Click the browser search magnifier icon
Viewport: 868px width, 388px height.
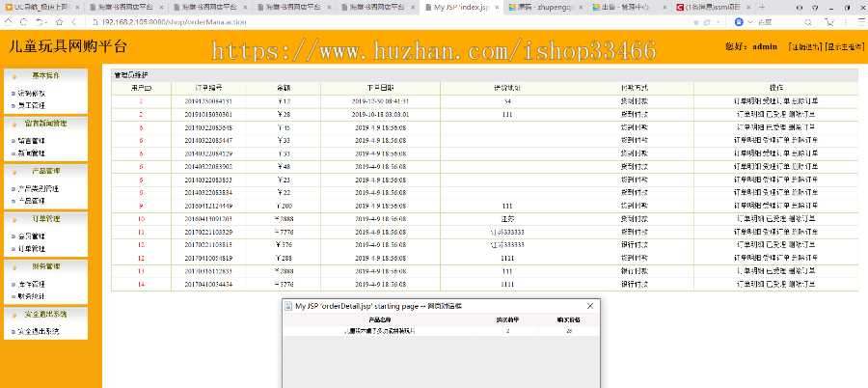(x=808, y=22)
